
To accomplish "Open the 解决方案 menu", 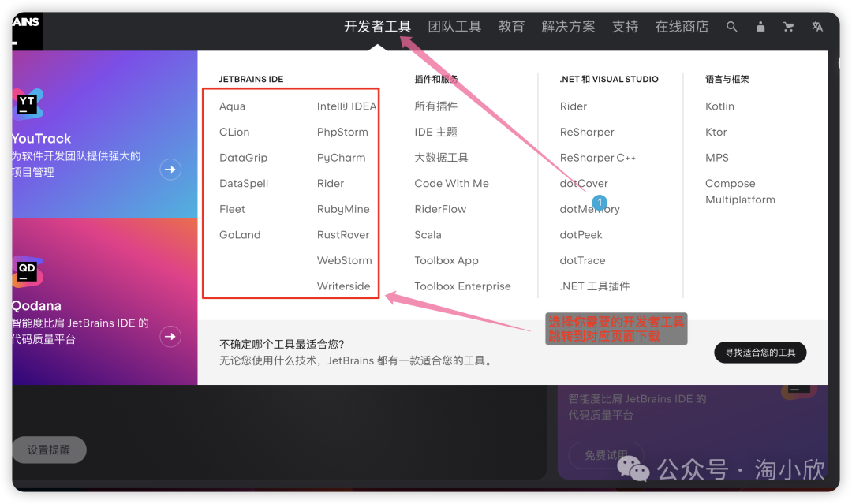I will click(568, 27).
